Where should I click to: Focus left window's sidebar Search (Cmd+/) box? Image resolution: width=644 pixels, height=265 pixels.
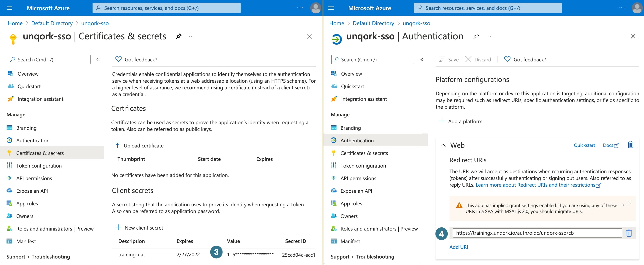49,59
